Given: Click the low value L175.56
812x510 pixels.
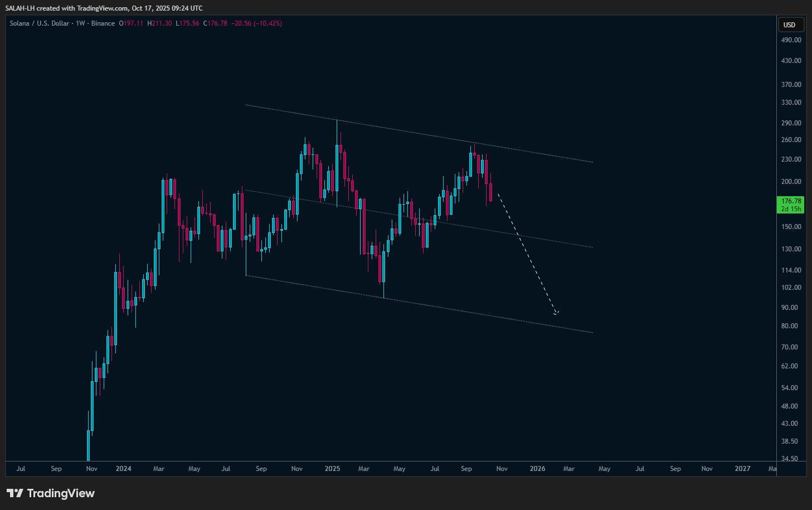Looking at the screenshot, I should pos(187,23).
